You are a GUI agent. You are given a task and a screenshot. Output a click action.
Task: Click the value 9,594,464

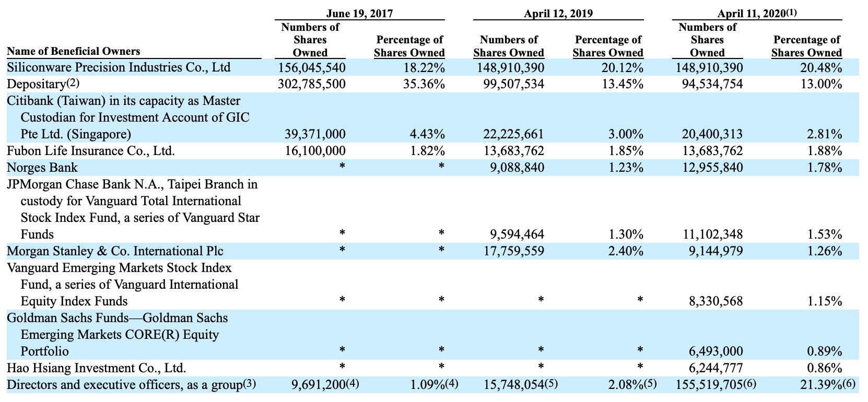[517, 234]
